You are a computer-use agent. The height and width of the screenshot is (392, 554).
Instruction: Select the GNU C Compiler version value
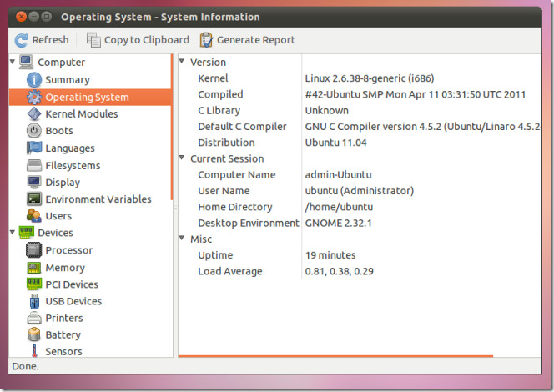tap(422, 127)
